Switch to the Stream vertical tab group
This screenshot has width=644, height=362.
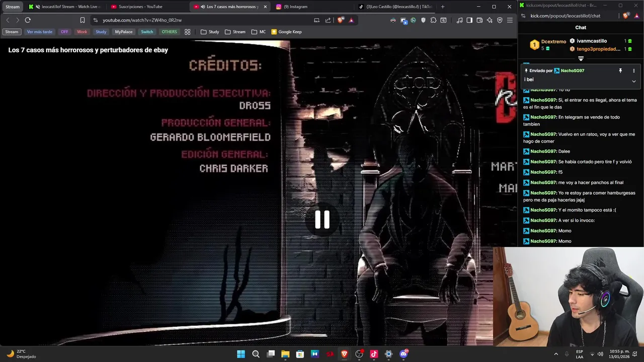click(x=13, y=7)
